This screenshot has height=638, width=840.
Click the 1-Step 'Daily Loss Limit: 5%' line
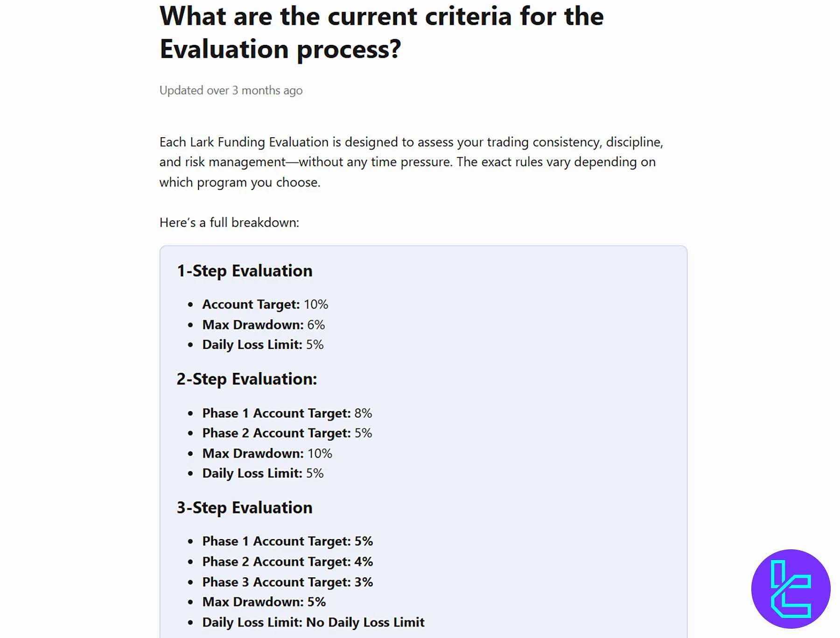263,344
